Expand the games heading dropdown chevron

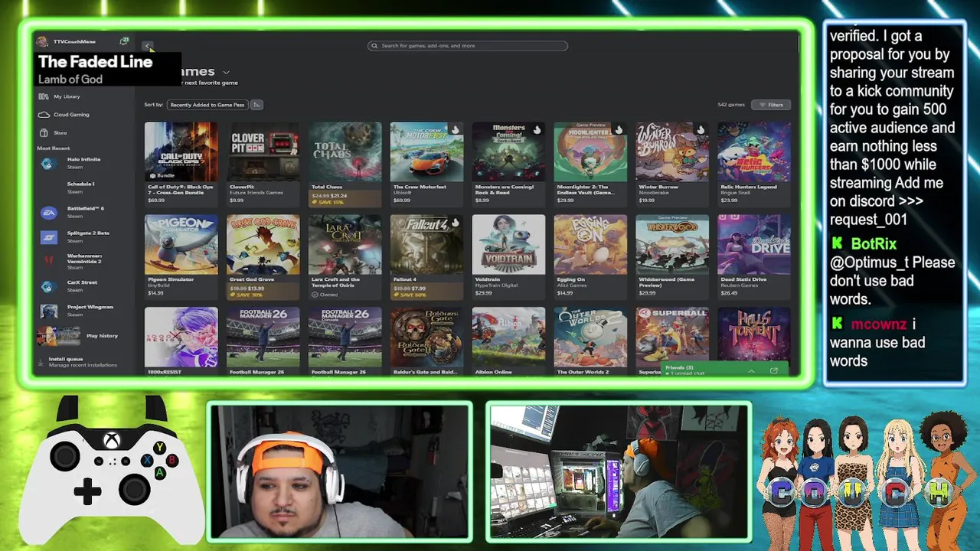pyautogui.click(x=226, y=72)
